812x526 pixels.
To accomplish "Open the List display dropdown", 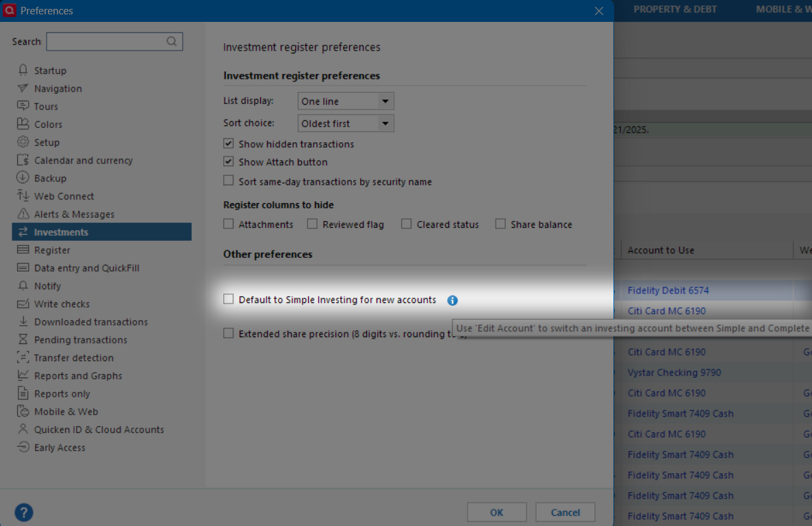I will tap(346, 101).
